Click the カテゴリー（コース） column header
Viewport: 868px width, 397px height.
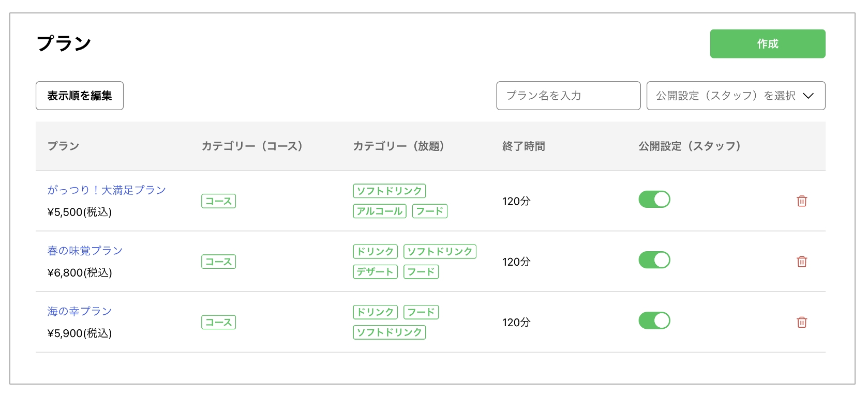252,146
